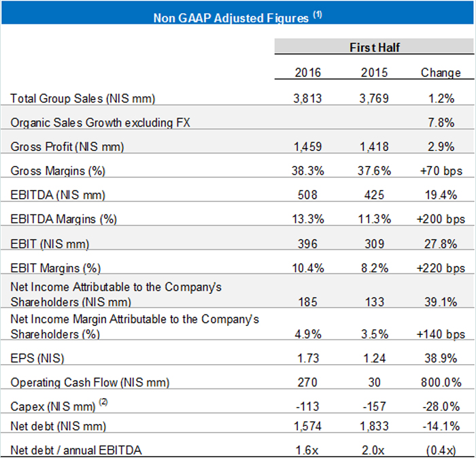Select the 800.0% operating cash flow change
476x458 pixels.
pos(441,382)
